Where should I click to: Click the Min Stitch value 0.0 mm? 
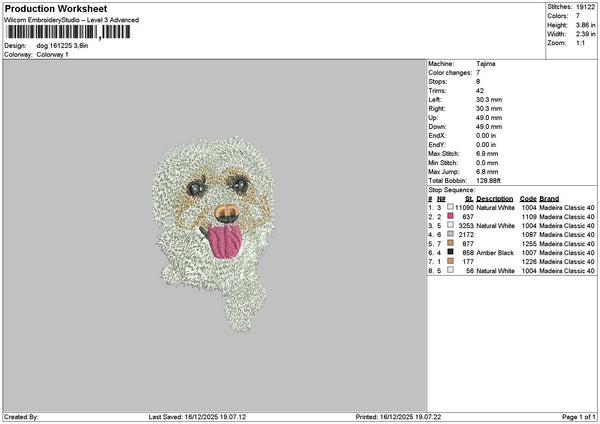(487, 163)
